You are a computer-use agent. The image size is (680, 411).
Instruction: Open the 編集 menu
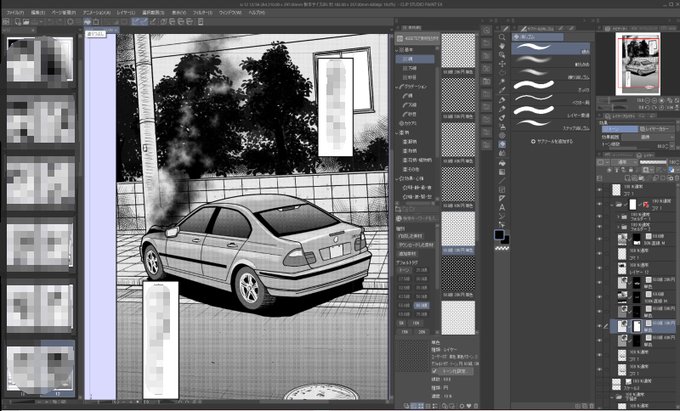(39, 13)
